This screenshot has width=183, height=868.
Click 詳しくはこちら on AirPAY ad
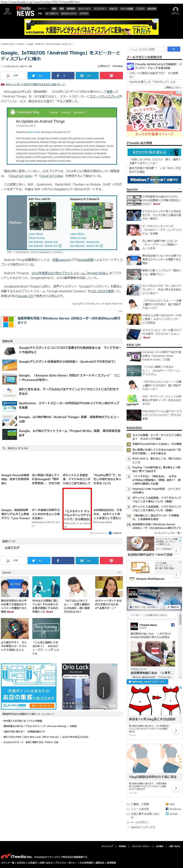coord(42,705)
